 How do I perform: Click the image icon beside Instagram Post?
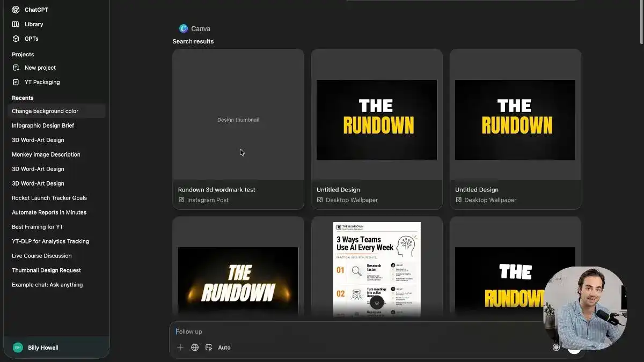coord(181,200)
